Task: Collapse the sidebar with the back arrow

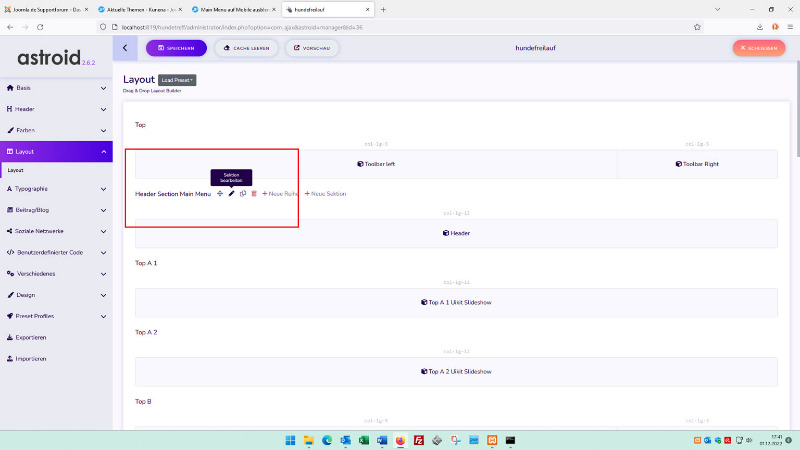Action: coord(124,47)
